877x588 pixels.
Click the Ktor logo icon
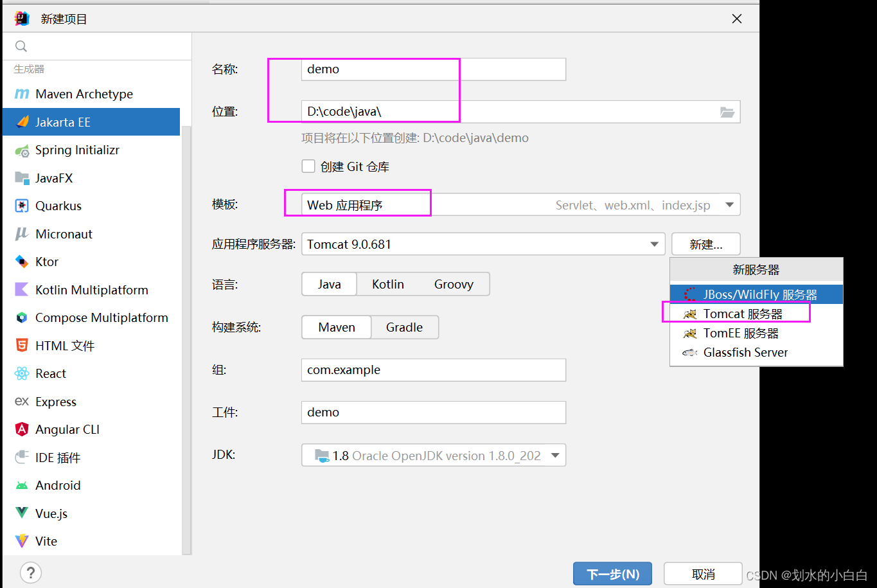click(x=22, y=262)
